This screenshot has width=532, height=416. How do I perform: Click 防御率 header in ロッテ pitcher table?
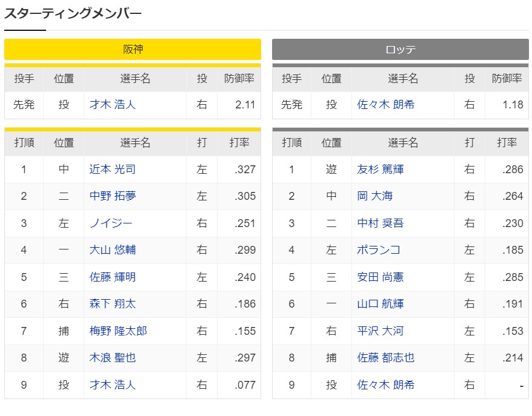507,79
